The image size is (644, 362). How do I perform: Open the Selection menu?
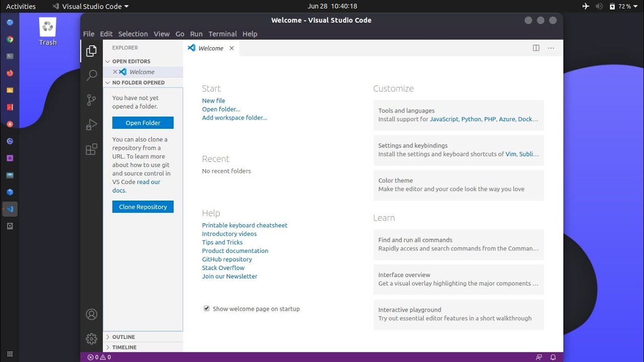(x=133, y=34)
